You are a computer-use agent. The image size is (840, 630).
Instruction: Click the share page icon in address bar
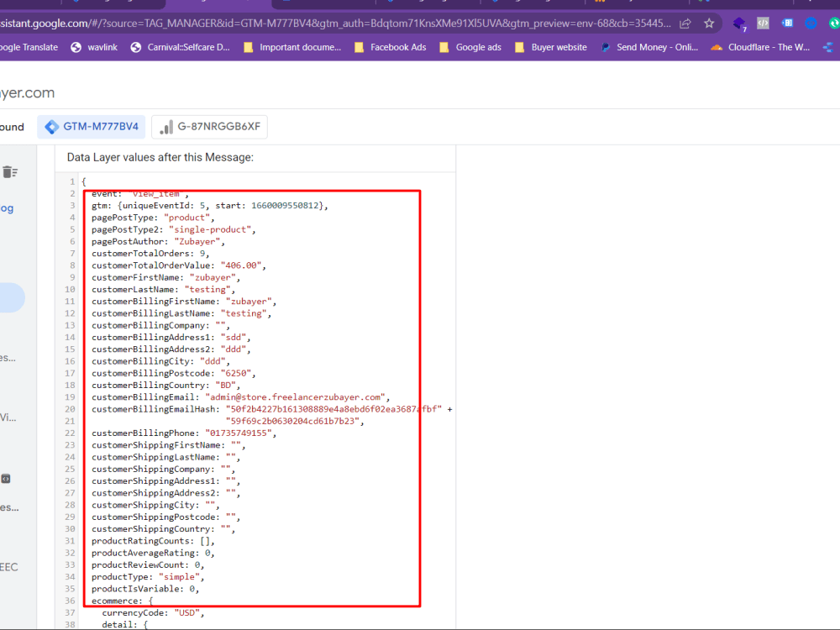(685, 24)
